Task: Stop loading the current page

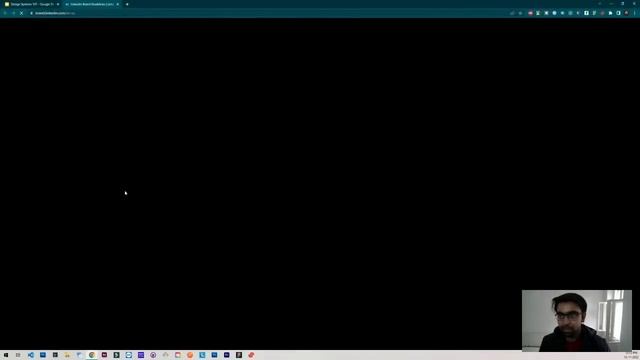Action: [21, 13]
